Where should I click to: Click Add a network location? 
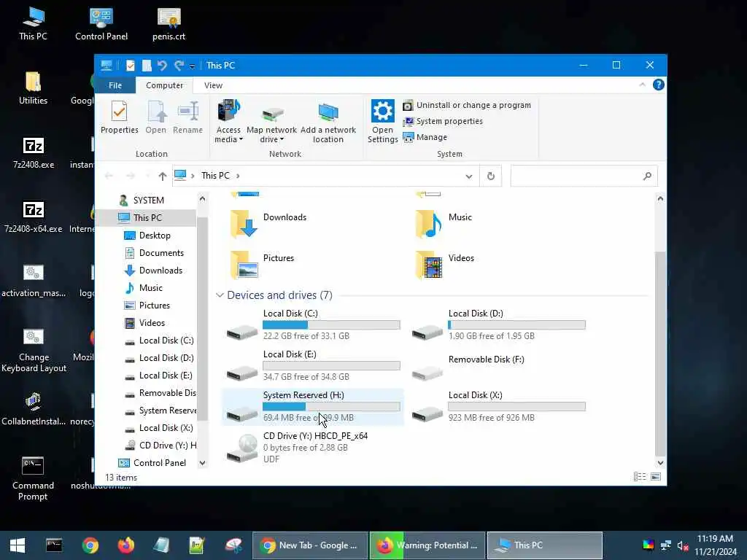click(x=328, y=121)
